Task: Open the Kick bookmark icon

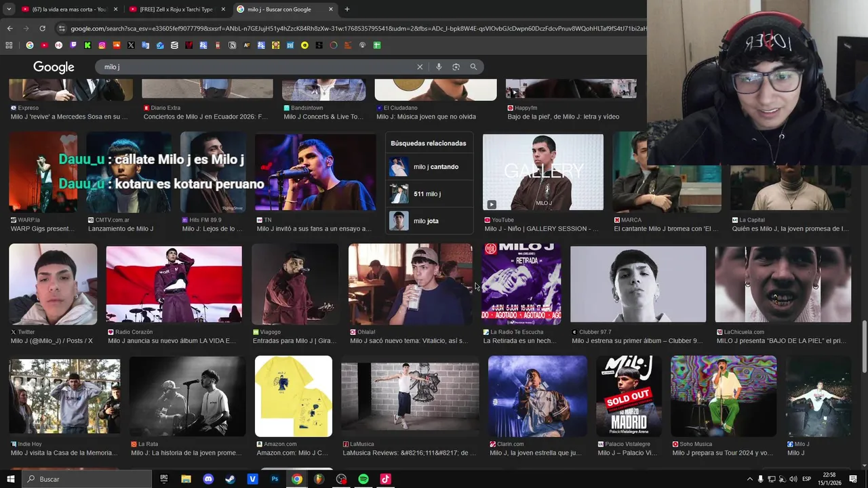Action: pyautogui.click(x=87, y=45)
